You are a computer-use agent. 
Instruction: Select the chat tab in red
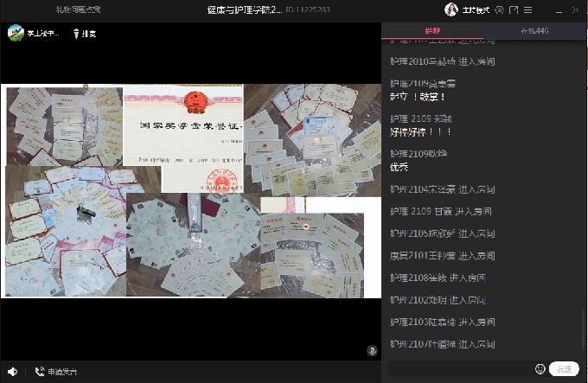(x=432, y=30)
